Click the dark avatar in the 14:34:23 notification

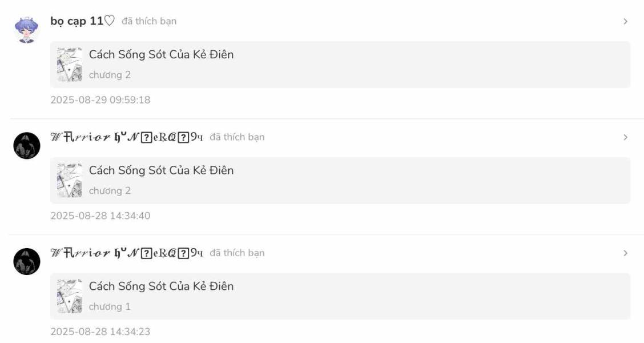click(27, 261)
